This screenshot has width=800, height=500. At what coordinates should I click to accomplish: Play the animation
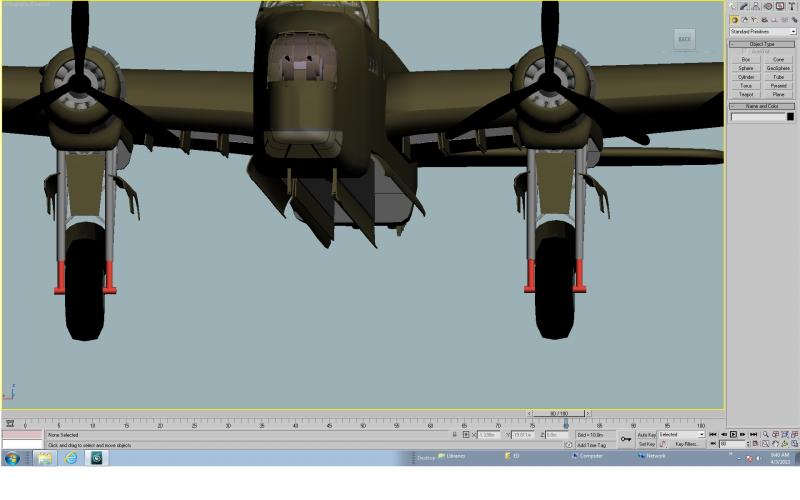tap(733, 435)
